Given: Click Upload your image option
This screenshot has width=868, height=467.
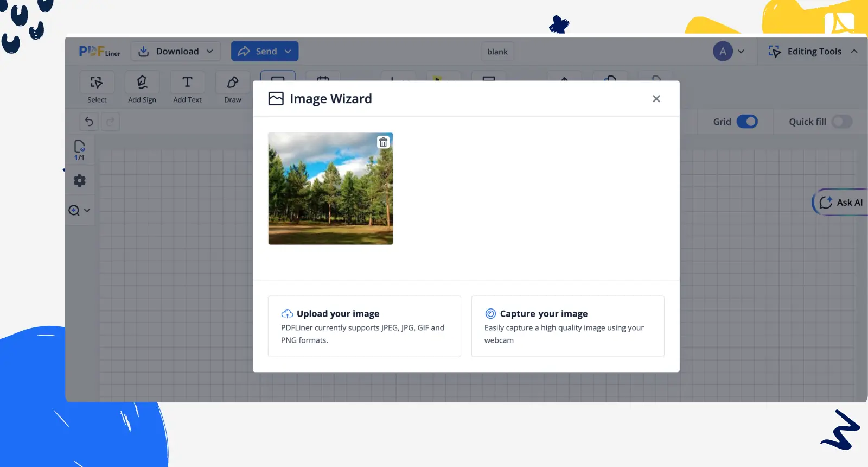Looking at the screenshot, I should pyautogui.click(x=365, y=326).
